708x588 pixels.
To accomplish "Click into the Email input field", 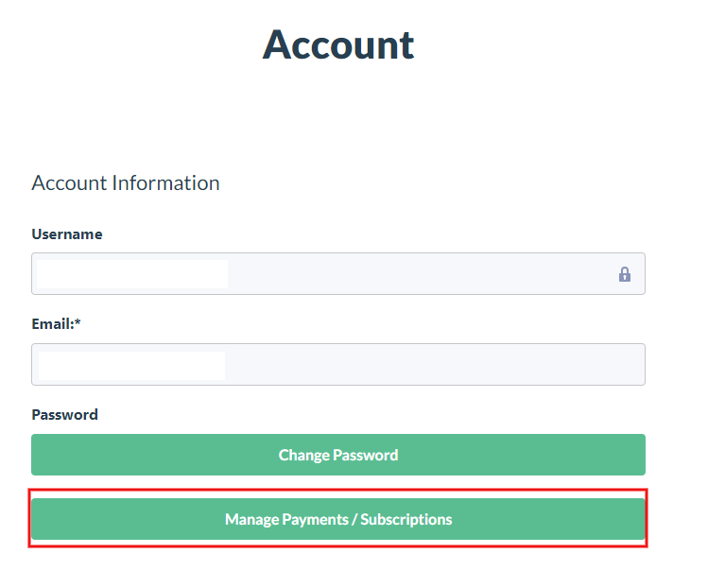I will click(337, 364).
